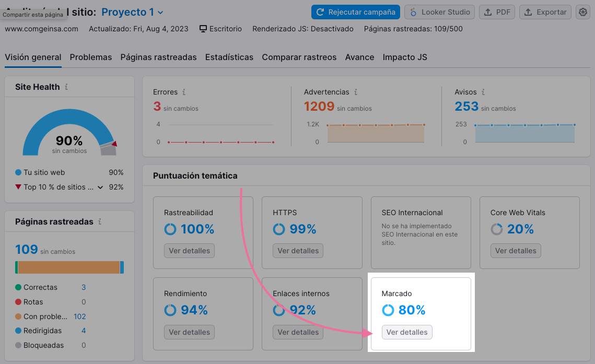The width and height of the screenshot is (595, 364).
Task: Click the Advertencias info icon
Action: tap(355, 92)
